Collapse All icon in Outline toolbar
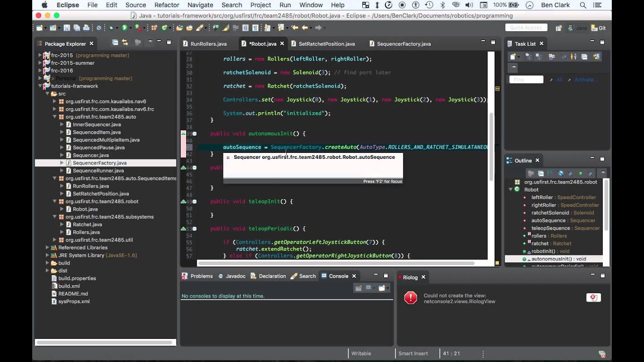Image resolution: width=644 pixels, height=362 pixels. click(x=541, y=173)
